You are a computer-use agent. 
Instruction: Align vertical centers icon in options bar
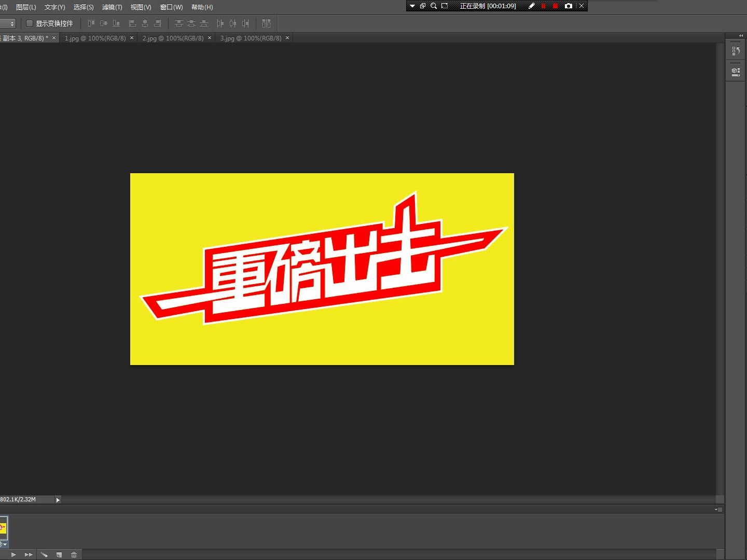[x=104, y=23]
